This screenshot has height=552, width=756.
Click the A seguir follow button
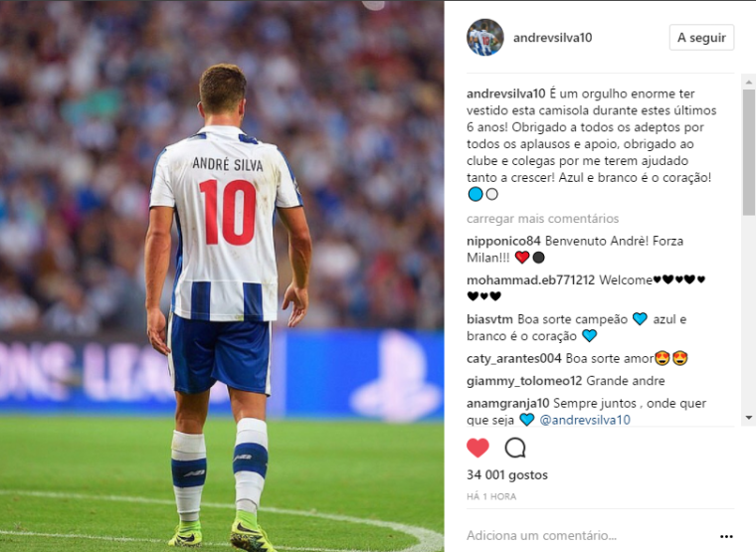point(701,38)
